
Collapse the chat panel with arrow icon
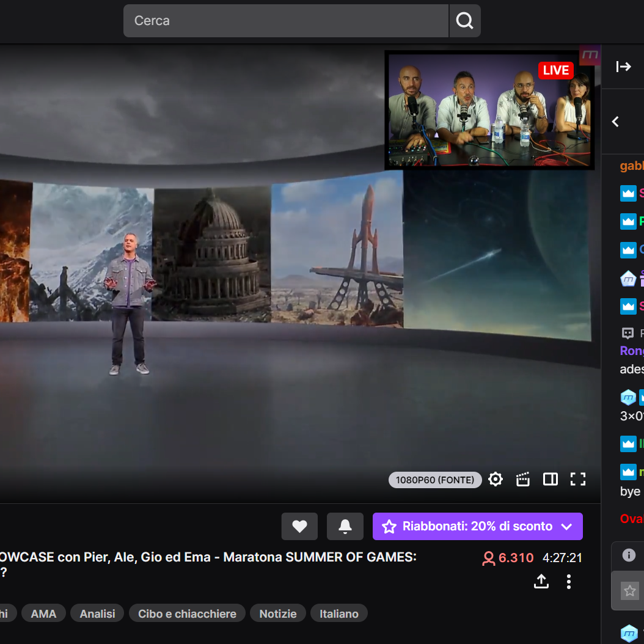click(x=623, y=67)
